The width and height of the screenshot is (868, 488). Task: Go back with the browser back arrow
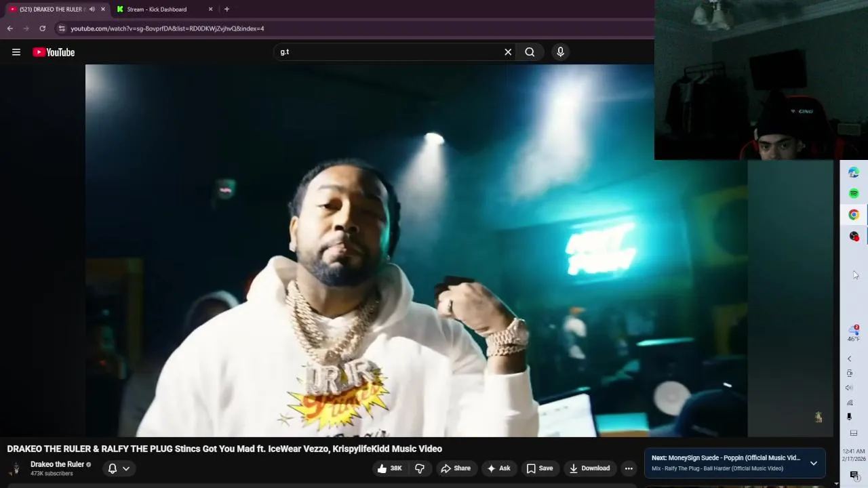[x=9, y=28]
